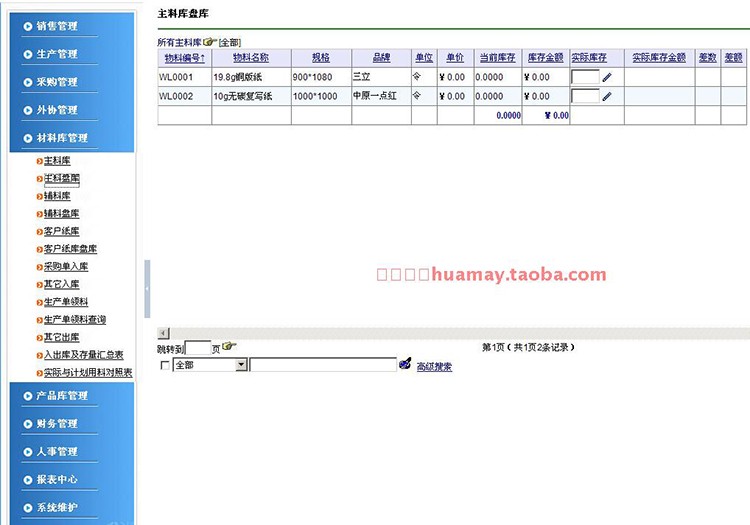Click the 高级搜索 advanced search link
Viewport: 750px width, 525px height.
tap(434, 367)
